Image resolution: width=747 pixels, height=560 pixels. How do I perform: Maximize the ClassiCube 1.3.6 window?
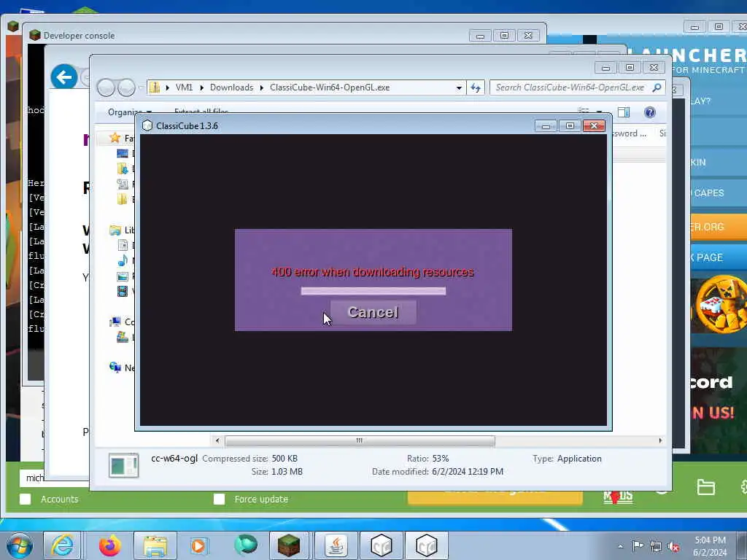[x=570, y=125]
